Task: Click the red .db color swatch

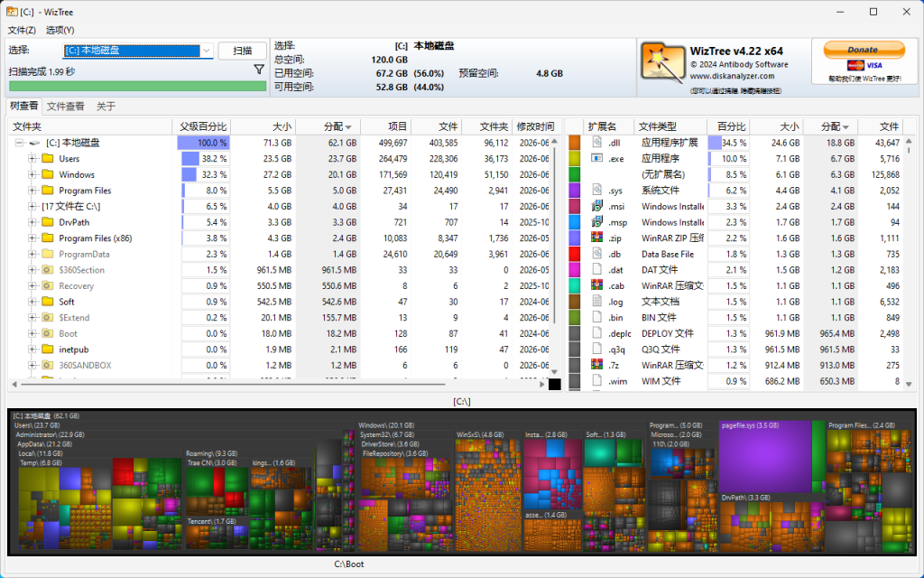Action: pyautogui.click(x=574, y=254)
